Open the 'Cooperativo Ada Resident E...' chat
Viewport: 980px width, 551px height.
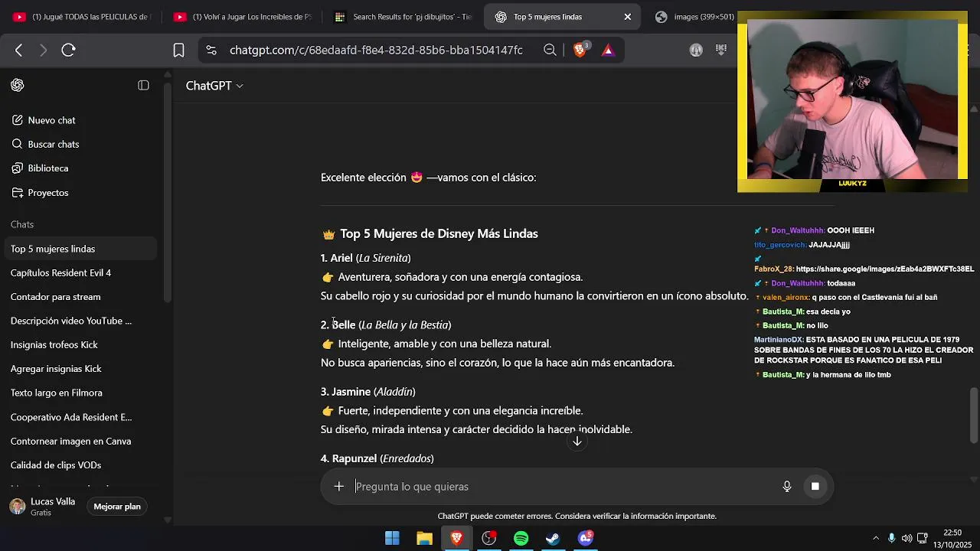point(80,417)
